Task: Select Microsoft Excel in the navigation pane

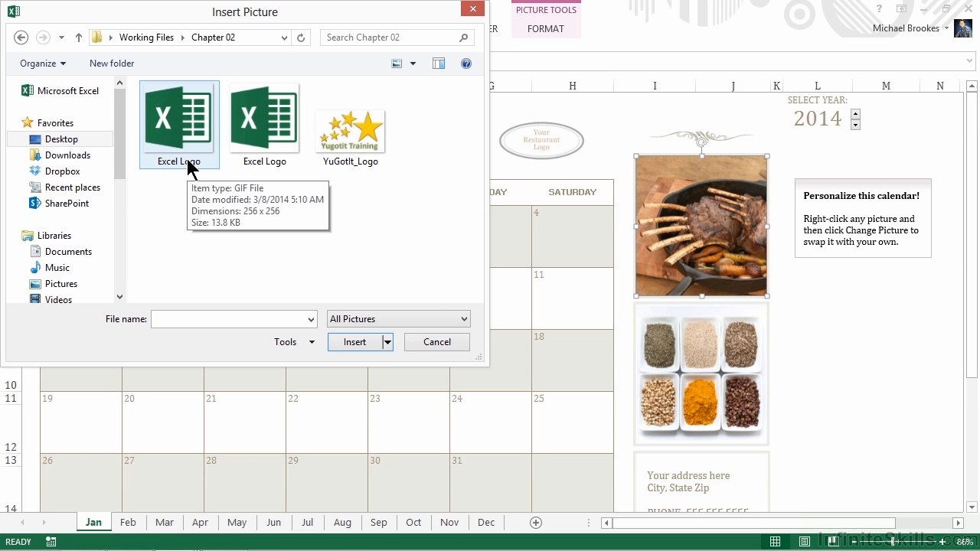Action: [x=60, y=90]
